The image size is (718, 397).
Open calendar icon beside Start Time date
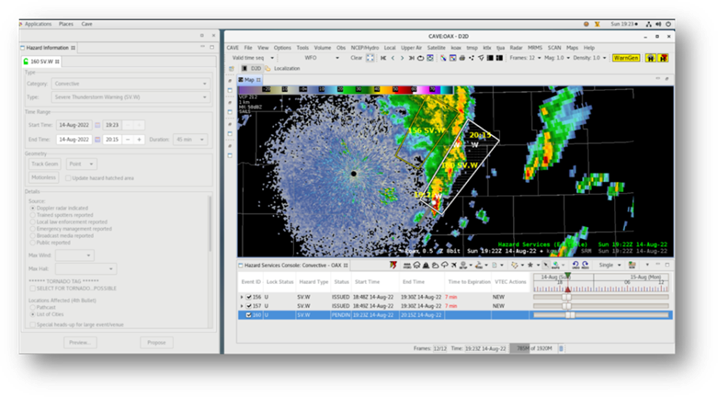click(98, 125)
